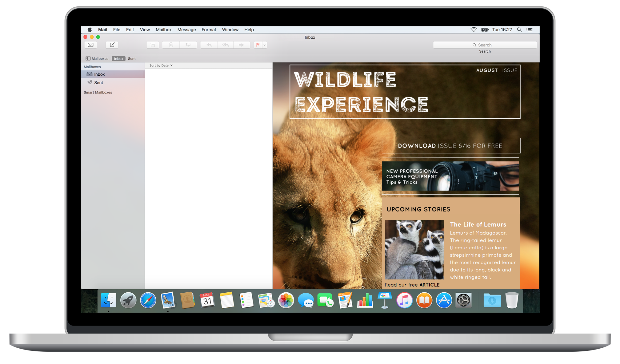
Task: Open Photos from the Dock
Action: click(286, 300)
